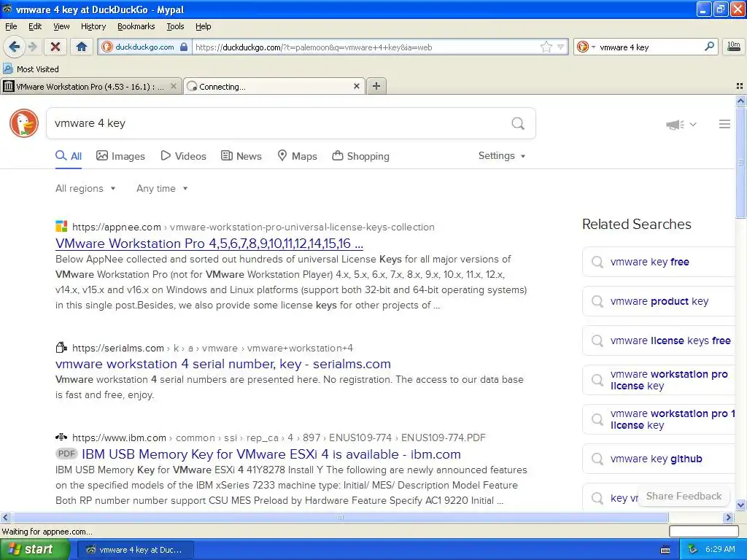Open the Bookmarks menu
This screenshot has height=560, width=747.
coord(136,26)
